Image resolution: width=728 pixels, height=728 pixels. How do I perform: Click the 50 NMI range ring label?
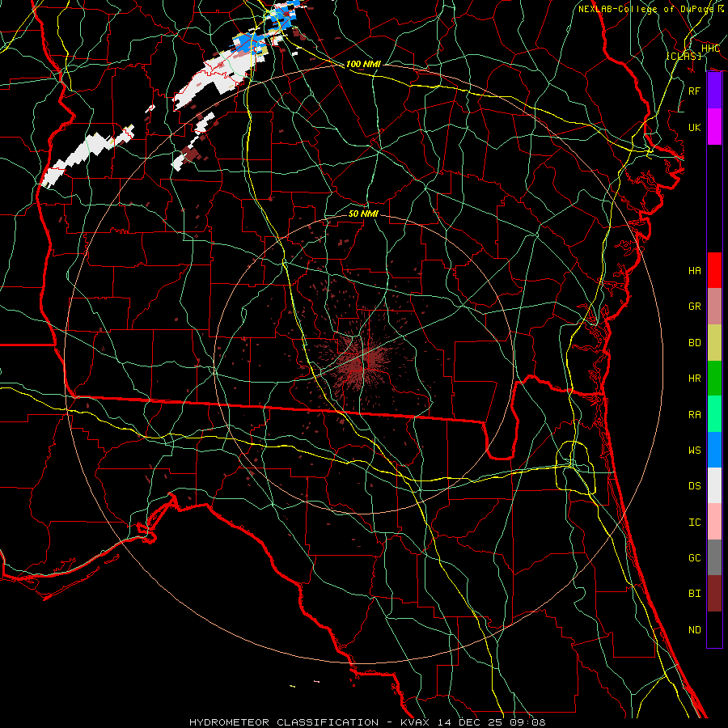click(363, 214)
